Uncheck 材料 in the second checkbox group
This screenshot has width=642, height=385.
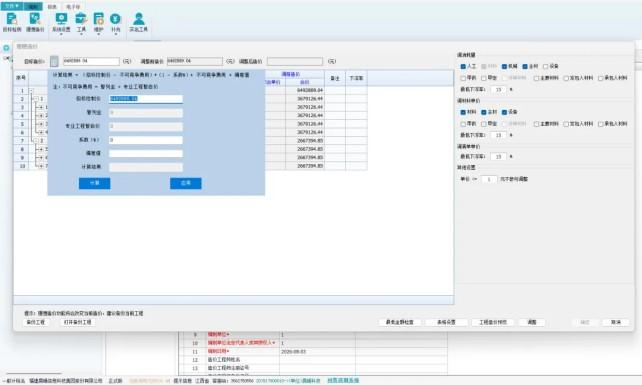click(x=463, y=112)
